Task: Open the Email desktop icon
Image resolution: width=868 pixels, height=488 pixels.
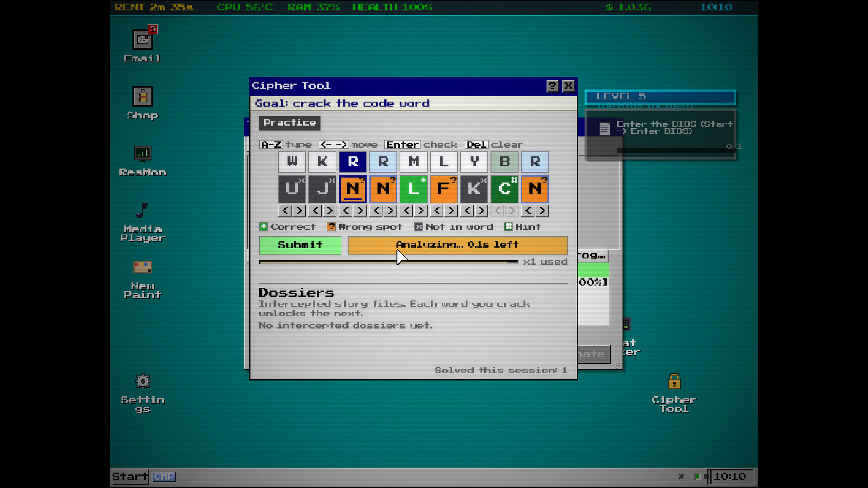Action: 142,44
